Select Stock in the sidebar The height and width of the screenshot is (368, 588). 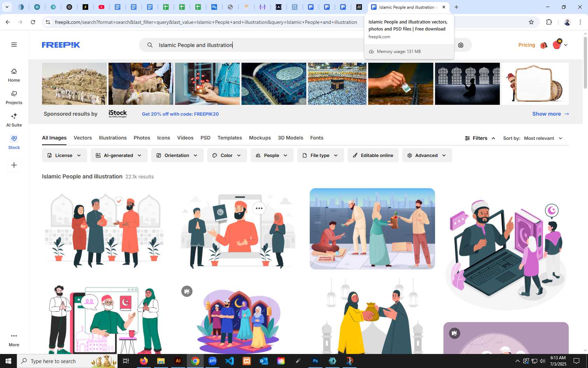(14, 142)
